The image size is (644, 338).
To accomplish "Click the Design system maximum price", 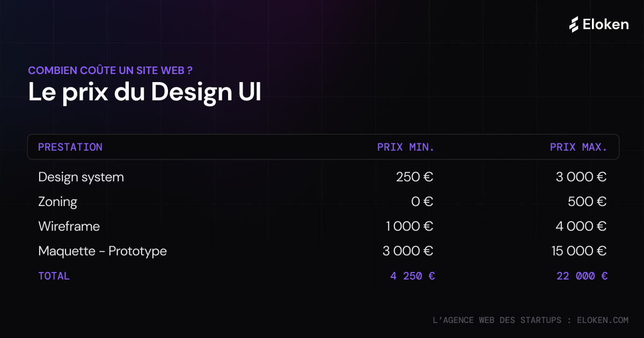I will click(581, 177).
